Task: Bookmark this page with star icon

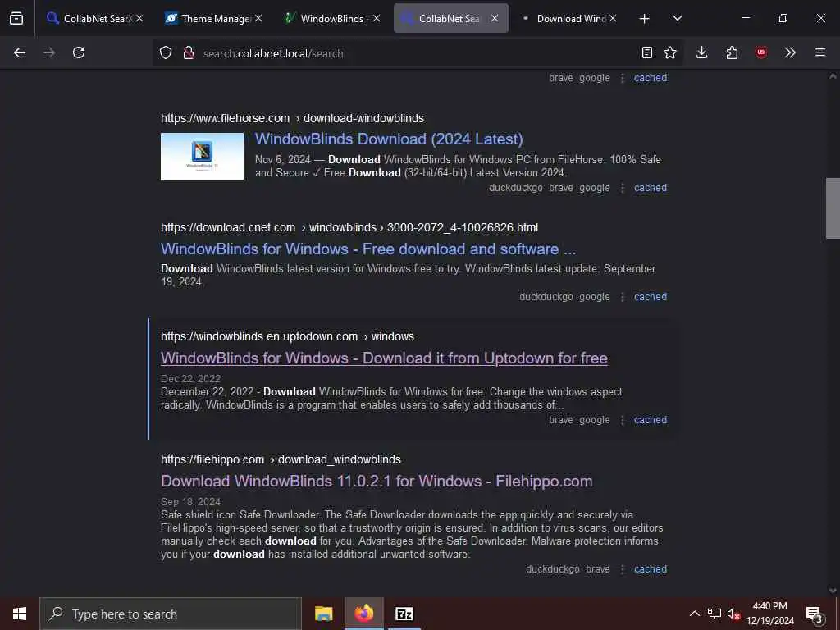Action: (670, 52)
